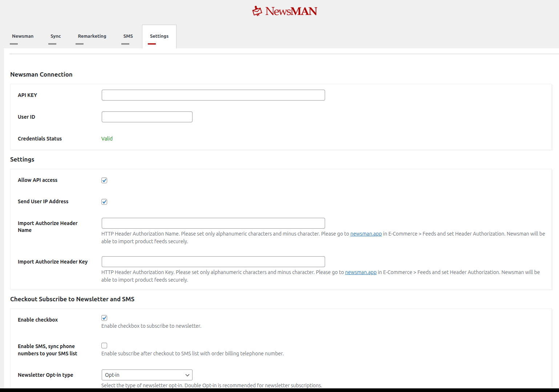The image size is (559, 392).
Task: Click the Valid credentials status text
Action: [x=107, y=139]
